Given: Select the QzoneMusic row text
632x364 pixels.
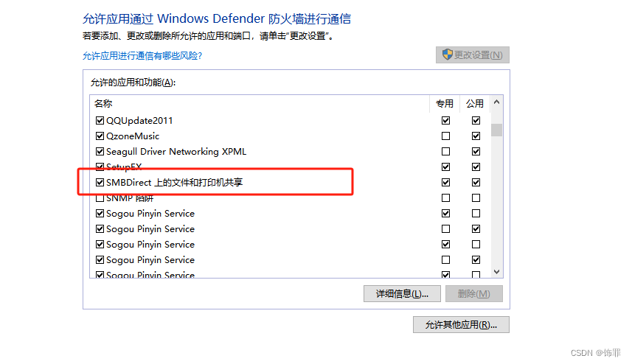Looking at the screenshot, I should point(133,136).
